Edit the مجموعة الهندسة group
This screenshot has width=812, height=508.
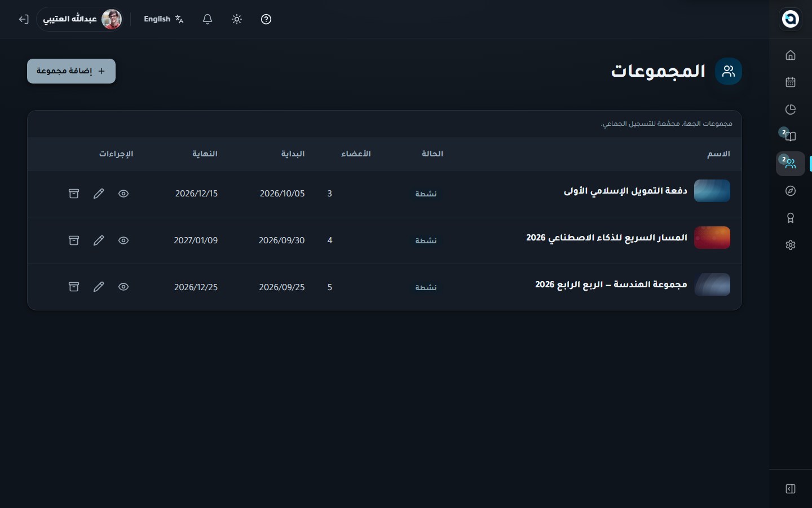pos(99,287)
